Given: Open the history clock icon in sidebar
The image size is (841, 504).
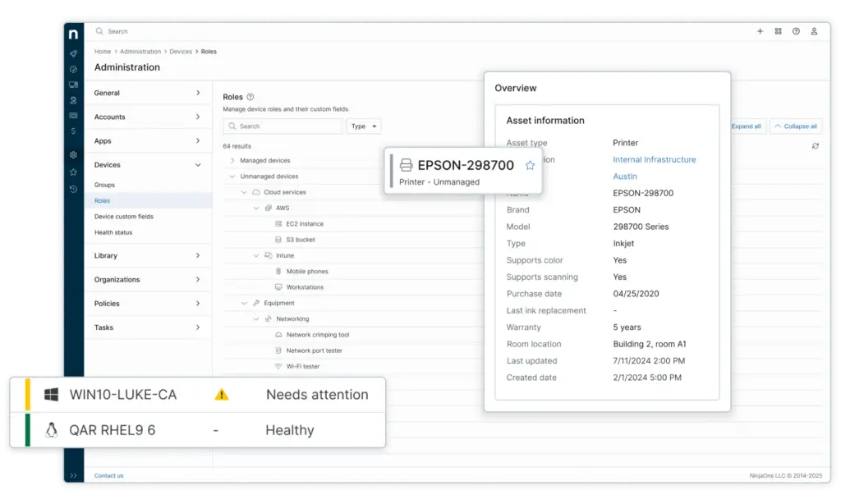Looking at the screenshot, I should coord(73,190).
